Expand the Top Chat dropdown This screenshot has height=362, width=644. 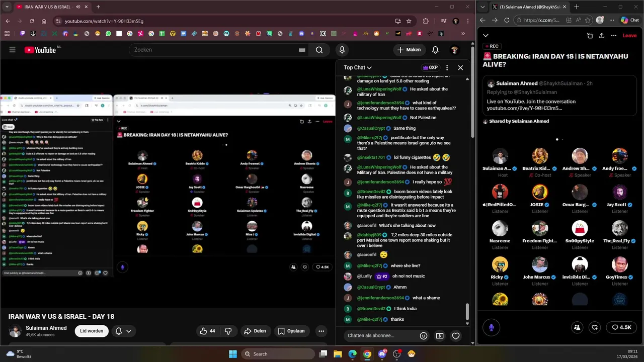tap(358, 67)
